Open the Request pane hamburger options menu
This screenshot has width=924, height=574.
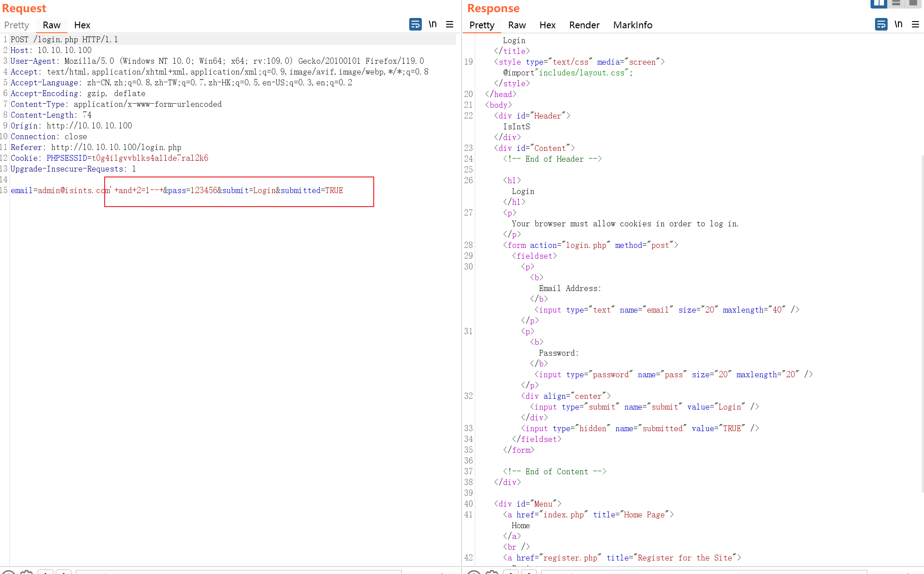[450, 24]
